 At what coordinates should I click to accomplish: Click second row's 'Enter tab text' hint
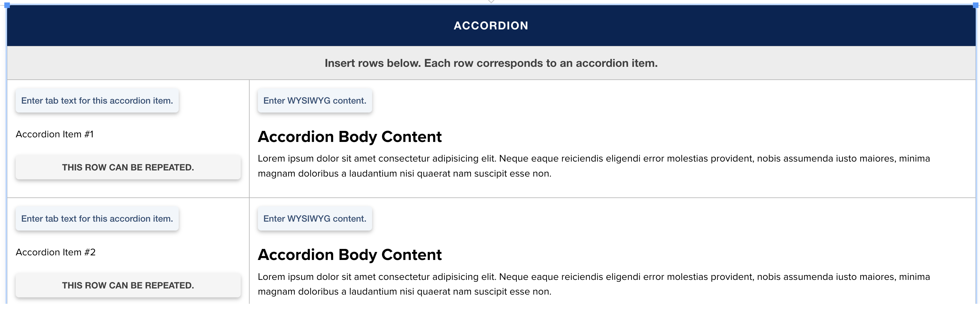97,219
